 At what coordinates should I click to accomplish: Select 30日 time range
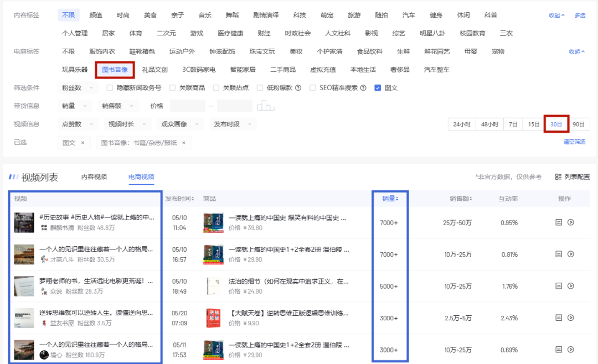coord(556,124)
